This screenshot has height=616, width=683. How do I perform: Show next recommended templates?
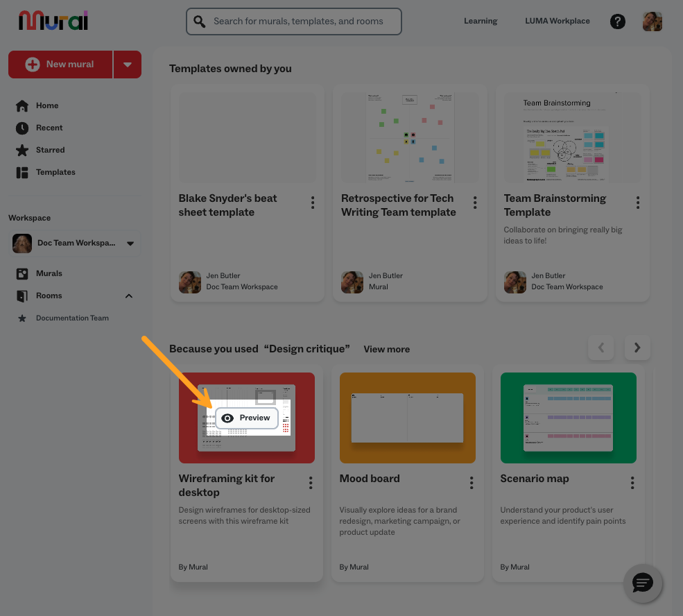(637, 348)
